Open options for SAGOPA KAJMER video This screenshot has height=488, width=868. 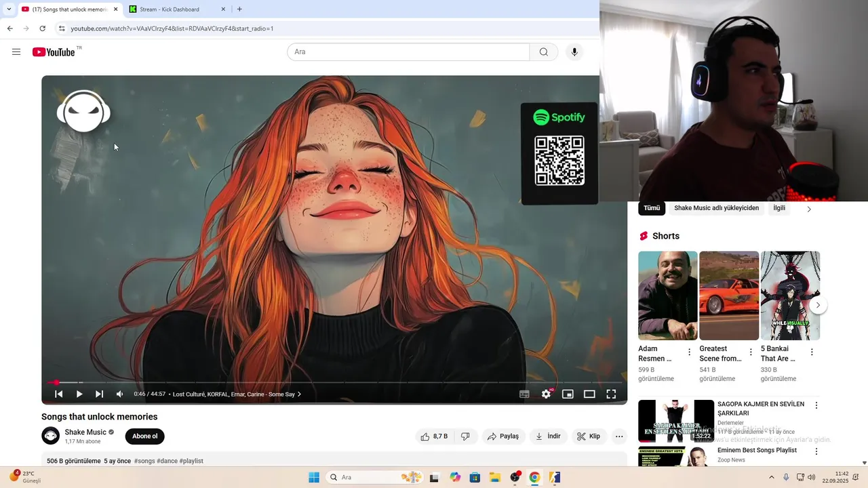(x=816, y=405)
